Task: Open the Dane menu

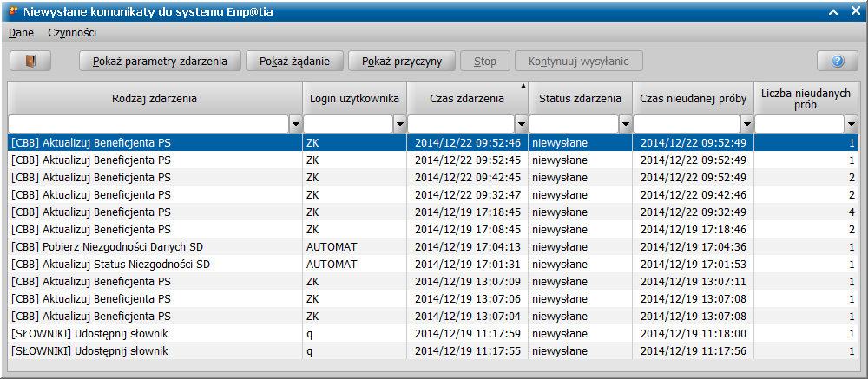Action: 21,33
